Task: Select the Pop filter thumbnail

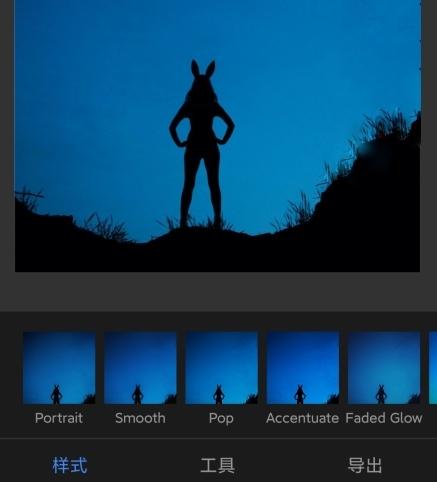Action: click(x=221, y=368)
